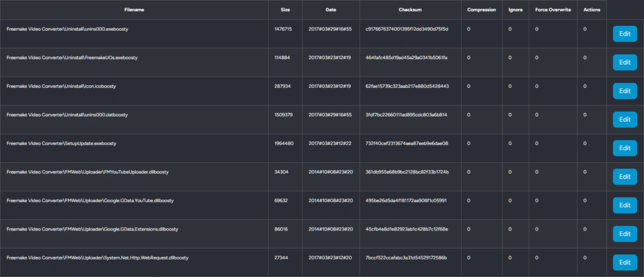Click checksum starting with 45cfb4e8
Screen dimensions: 644x277
407,229
